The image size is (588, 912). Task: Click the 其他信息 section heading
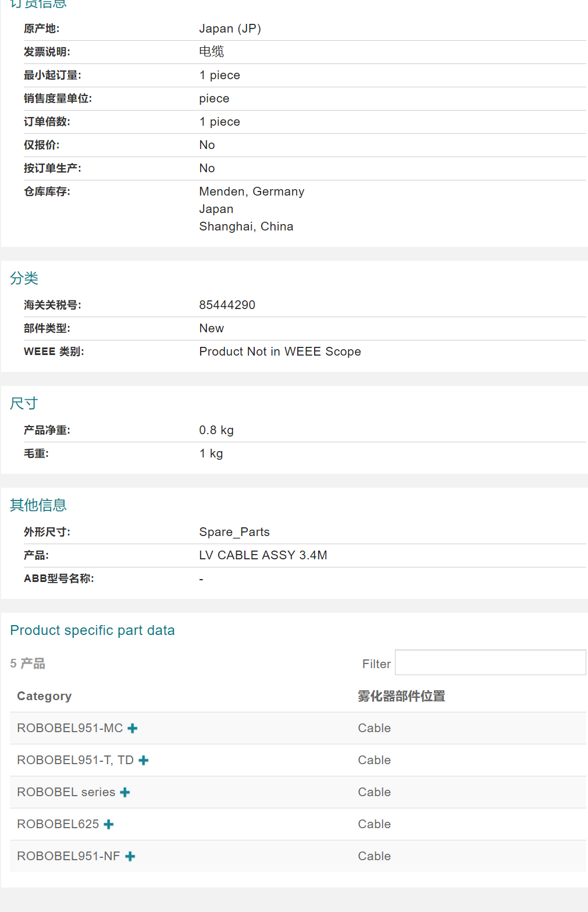pos(38,505)
